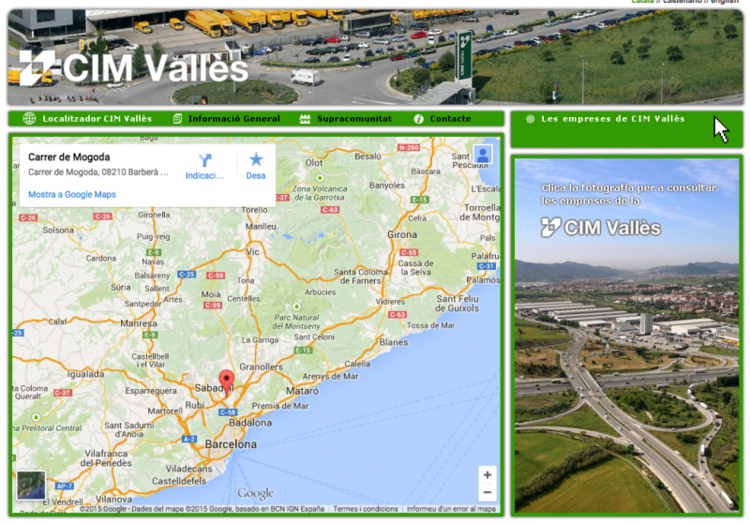Image resolution: width=750 pixels, height=523 pixels.
Task: Click Granollers label on the map
Action: click(x=261, y=367)
